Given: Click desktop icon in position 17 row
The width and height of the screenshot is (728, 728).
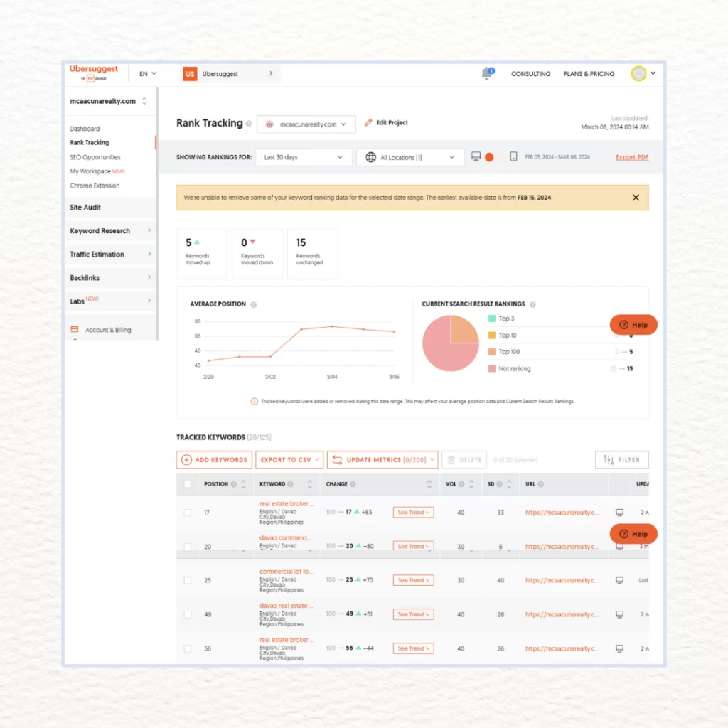Looking at the screenshot, I should point(619,513).
